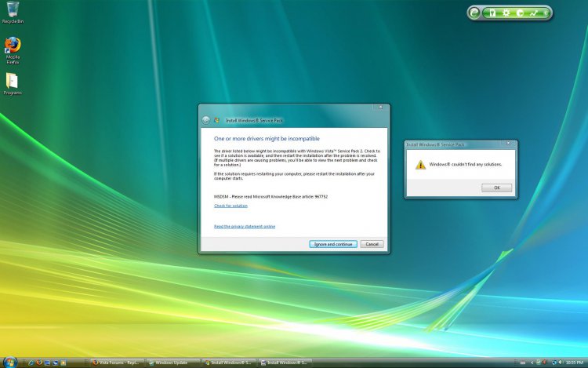The image size is (588, 368).
Task: Open the Windows Start orb
Action: click(x=9, y=363)
